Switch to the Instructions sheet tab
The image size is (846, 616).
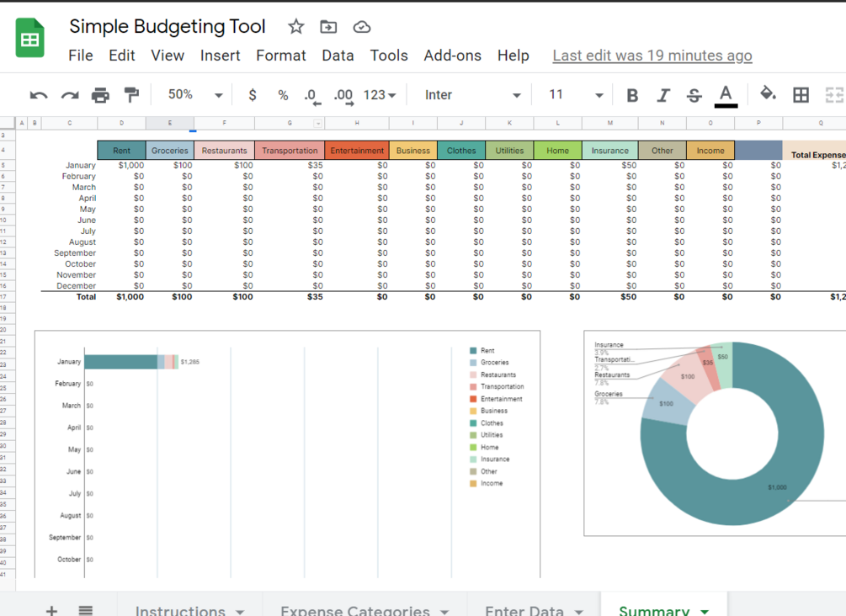pyautogui.click(x=180, y=610)
